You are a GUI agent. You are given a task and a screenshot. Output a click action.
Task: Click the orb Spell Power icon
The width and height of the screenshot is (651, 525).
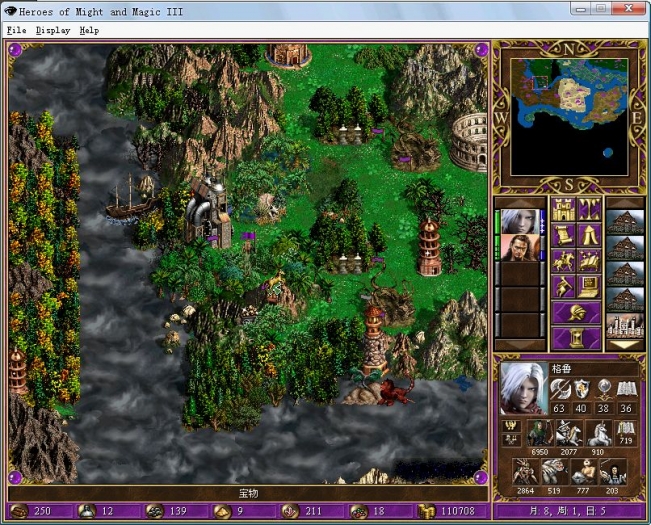603,390
